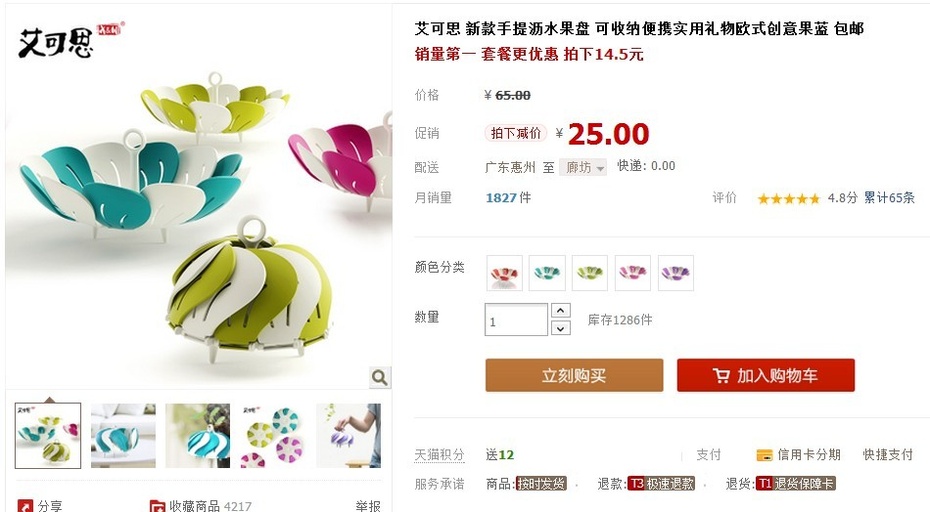Click the 举报 report link
Image resolution: width=930 pixels, height=512 pixels.
pyautogui.click(x=368, y=506)
